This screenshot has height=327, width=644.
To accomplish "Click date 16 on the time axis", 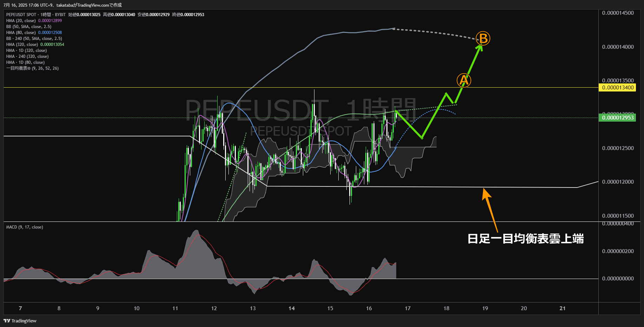I will (x=369, y=308).
